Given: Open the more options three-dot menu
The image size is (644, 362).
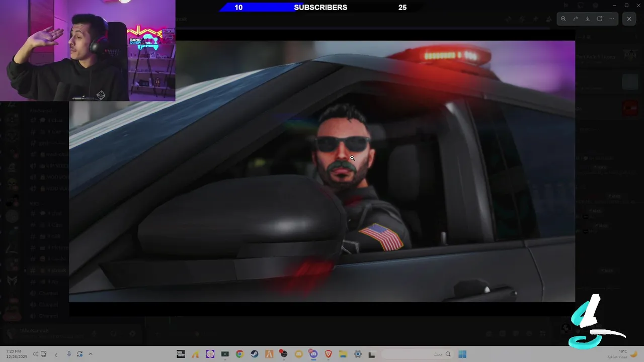Looking at the screenshot, I should click(x=612, y=19).
